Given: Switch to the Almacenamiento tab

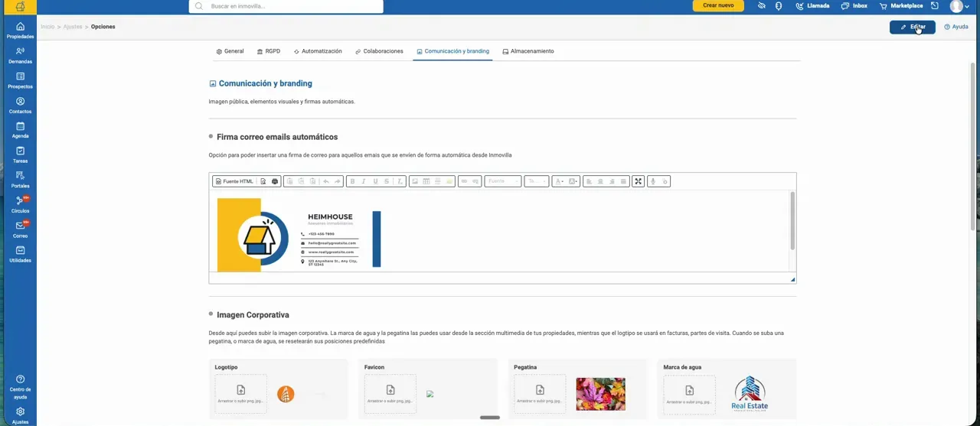Looking at the screenshot, I should 528,51.
